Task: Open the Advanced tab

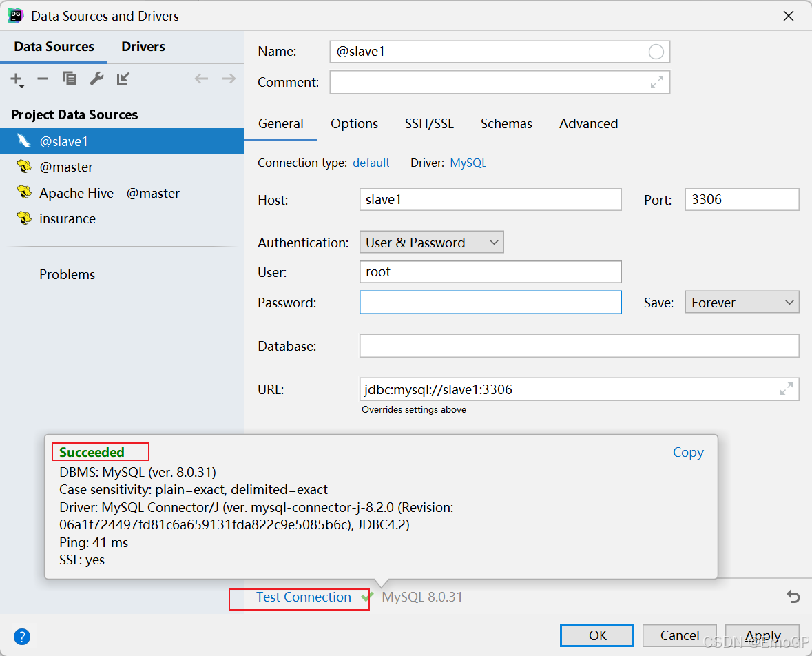Action: (x=588, y=124)
